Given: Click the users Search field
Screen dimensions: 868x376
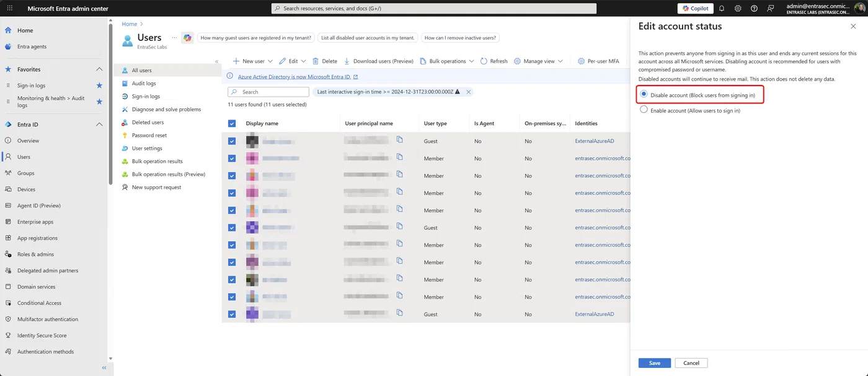Looking at the screenshot, I should tap(268, 92).
